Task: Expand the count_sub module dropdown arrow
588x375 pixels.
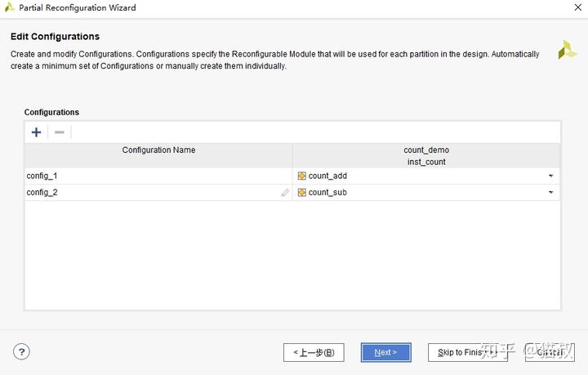Action: [x=550, y=193]
